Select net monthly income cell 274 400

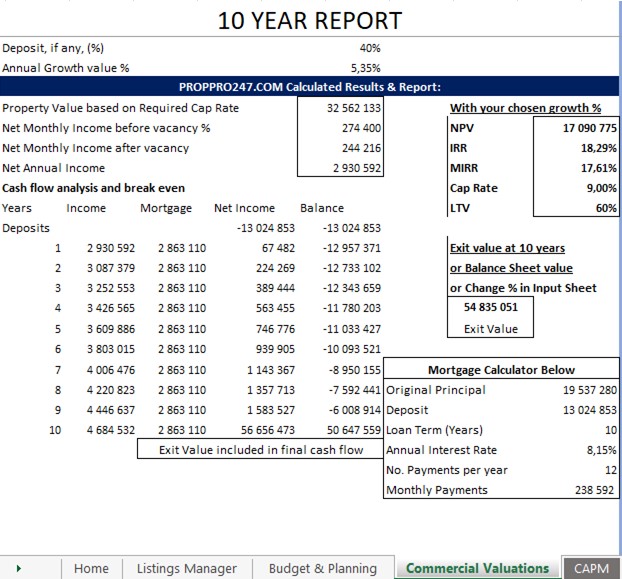pos(361,128)
